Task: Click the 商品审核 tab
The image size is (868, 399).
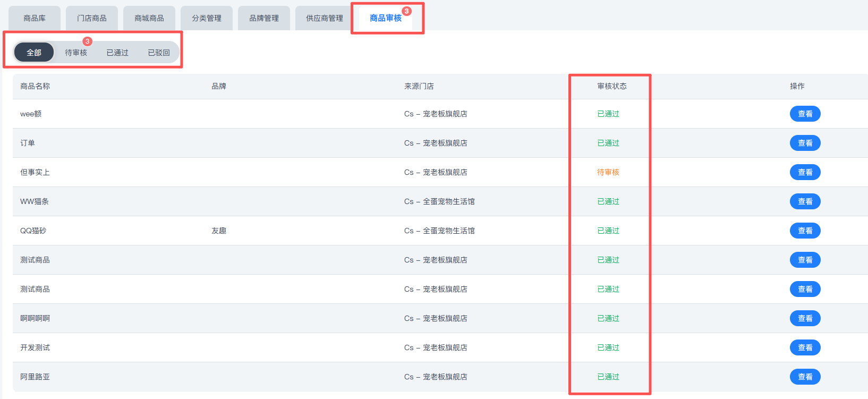Action: [x=386, y=18]
